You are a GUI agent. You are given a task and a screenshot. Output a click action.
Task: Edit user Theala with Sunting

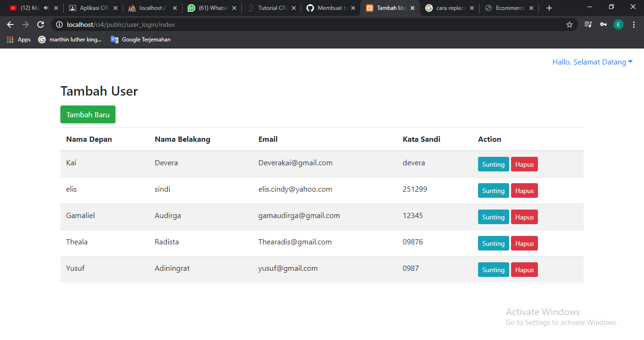[x=494, y=243]
